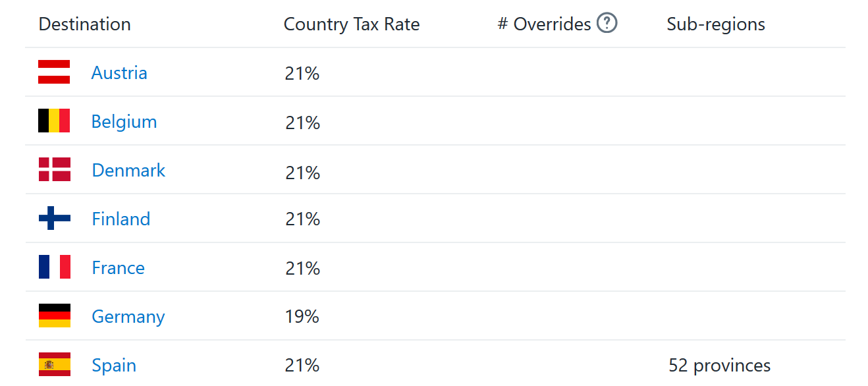
Task: Open the Belgium destination link
Action: 124,122
